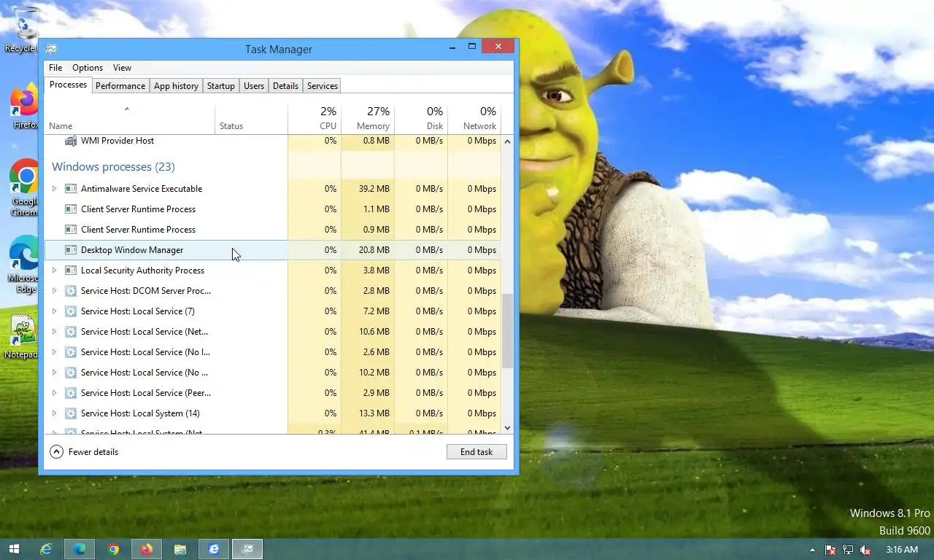Switch to the App history tab
934x560 pixels.
176,86
